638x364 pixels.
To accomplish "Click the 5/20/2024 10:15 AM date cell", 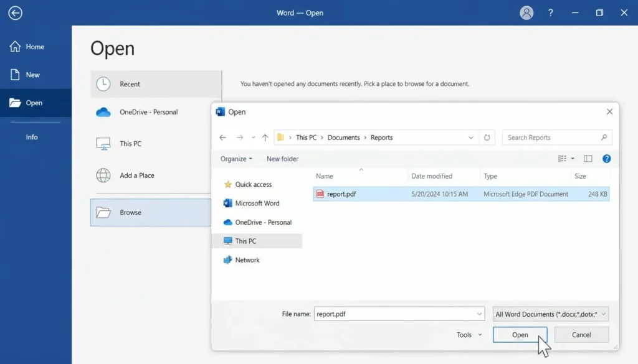I will [x=439, y=194].
